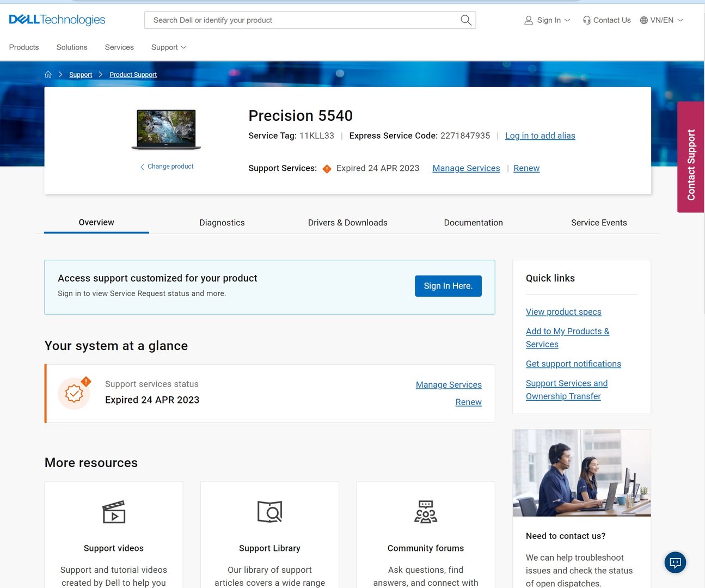Open the View product specs link
This screenshot has width=705, height=588.
pyautogui.click(x=563, y=312)
